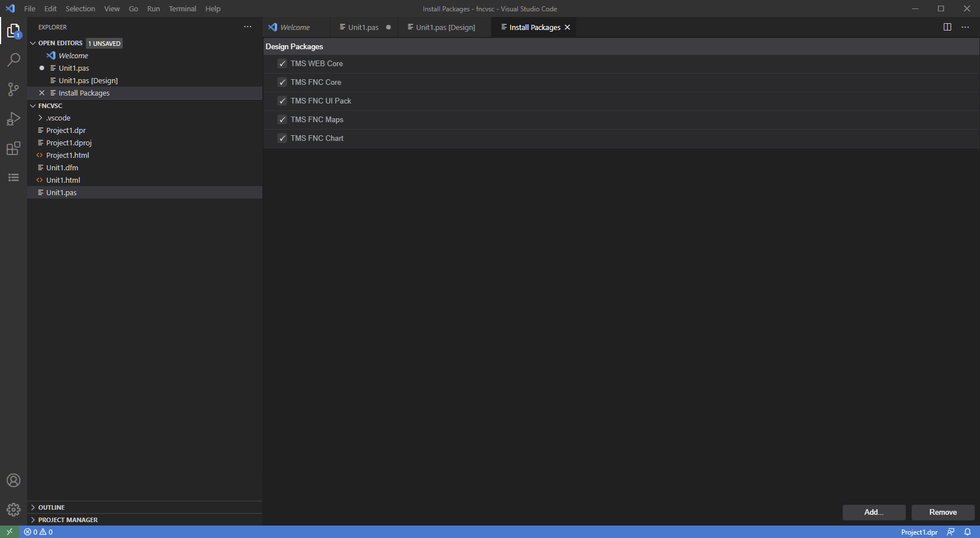Open the Run and Debug view
The image size is (980, 538).
point(14,119)
